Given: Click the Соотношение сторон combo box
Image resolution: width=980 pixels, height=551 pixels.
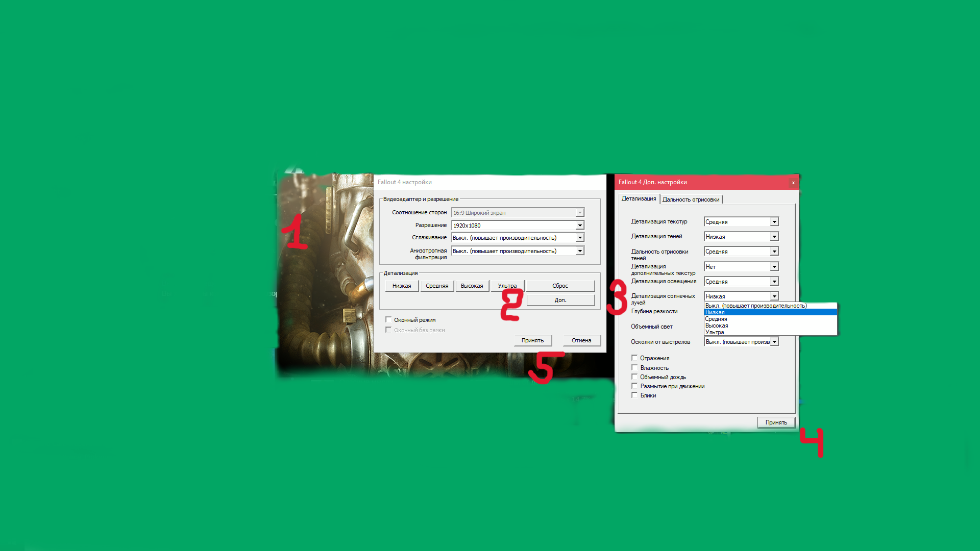Looking at the screenshot, I should click(518, 213).
